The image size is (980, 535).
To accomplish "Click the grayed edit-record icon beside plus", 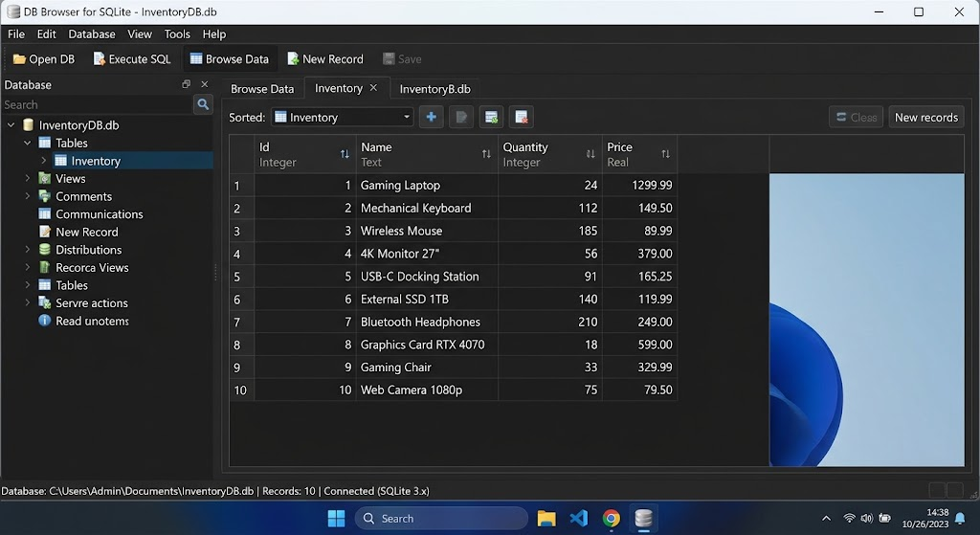I will tap(461, 117).
